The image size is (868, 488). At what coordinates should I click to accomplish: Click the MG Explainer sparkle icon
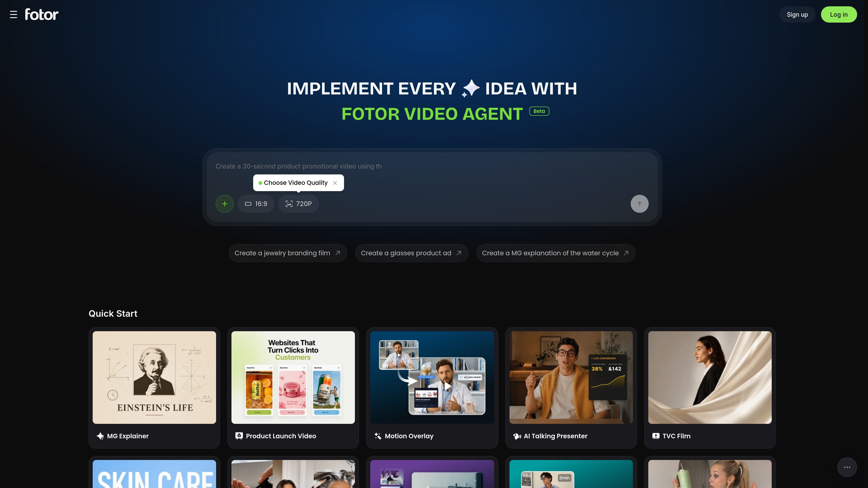[x=100, y=436]
